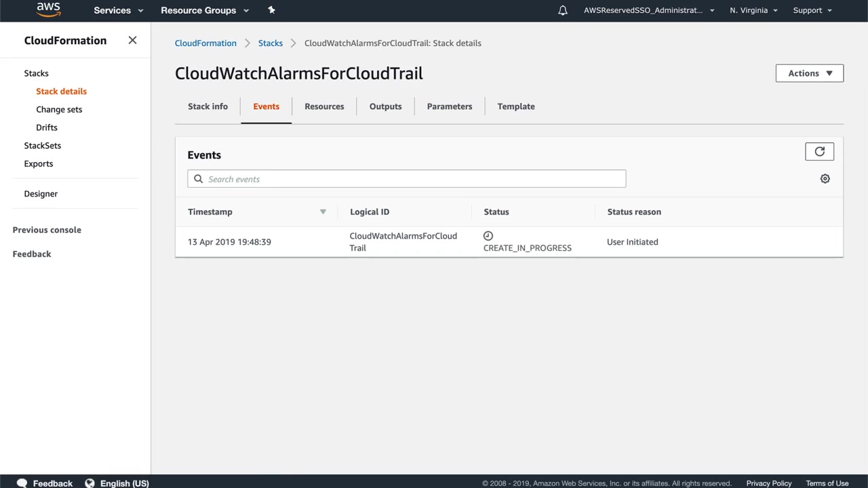Click the Stacks breadcrumb link
This screenshot has width=868, height=488.
[x=270, y=43]
